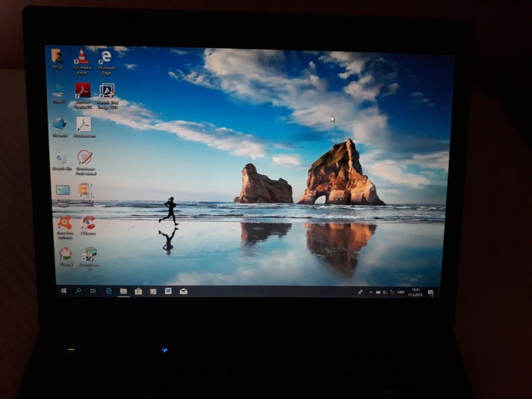Open Task View from the taskbar
The height and width of the screenshot is (399, 532).
(x=93, y=291)
